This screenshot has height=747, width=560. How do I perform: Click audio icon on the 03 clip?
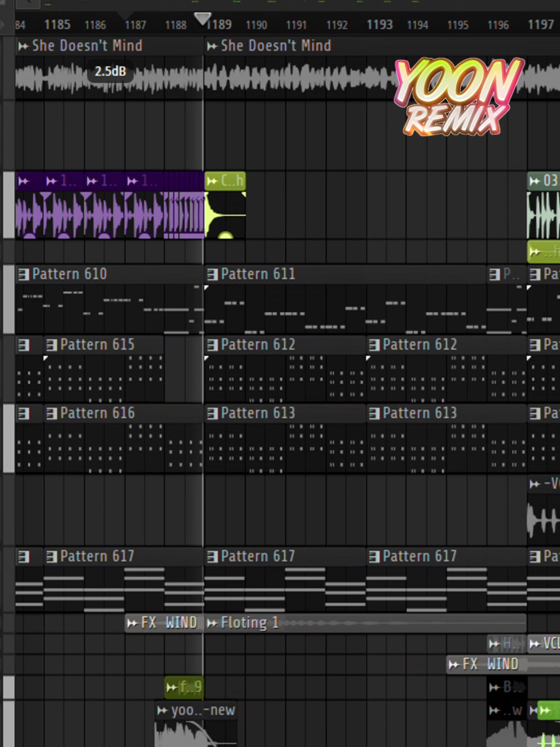pos(535,181)
